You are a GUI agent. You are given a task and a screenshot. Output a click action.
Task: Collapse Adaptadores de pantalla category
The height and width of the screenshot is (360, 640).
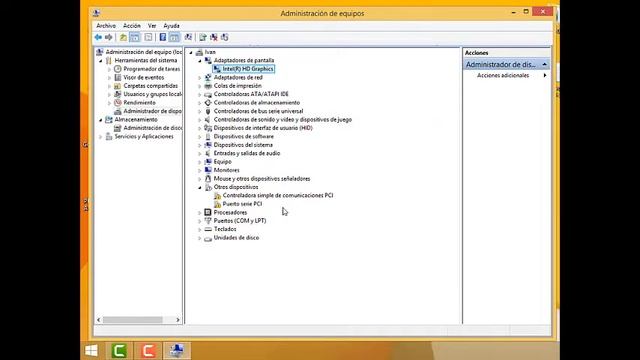200,61
